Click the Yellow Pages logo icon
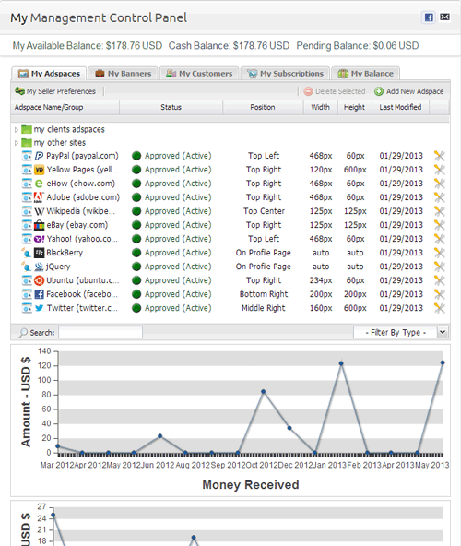The height and width of the screenshot is (546, 461). click(39, 170)
